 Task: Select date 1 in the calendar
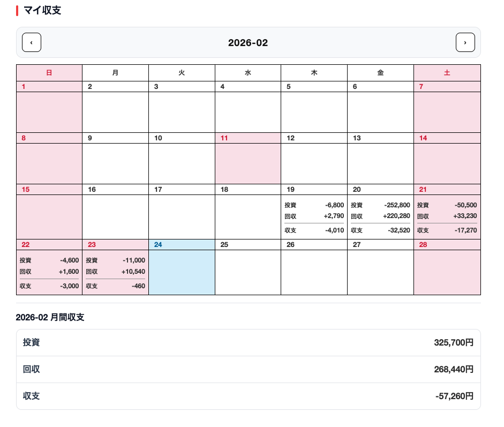coord(49,107)
